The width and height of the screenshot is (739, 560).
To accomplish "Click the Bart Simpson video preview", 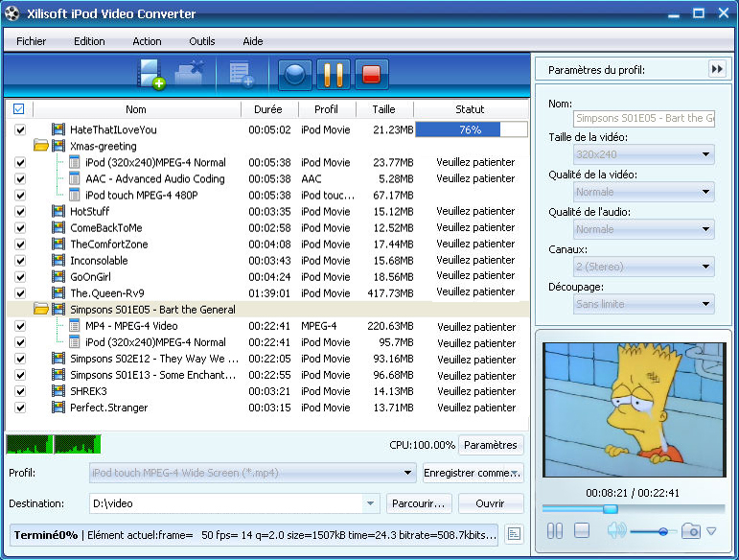I will pos(634,409).
